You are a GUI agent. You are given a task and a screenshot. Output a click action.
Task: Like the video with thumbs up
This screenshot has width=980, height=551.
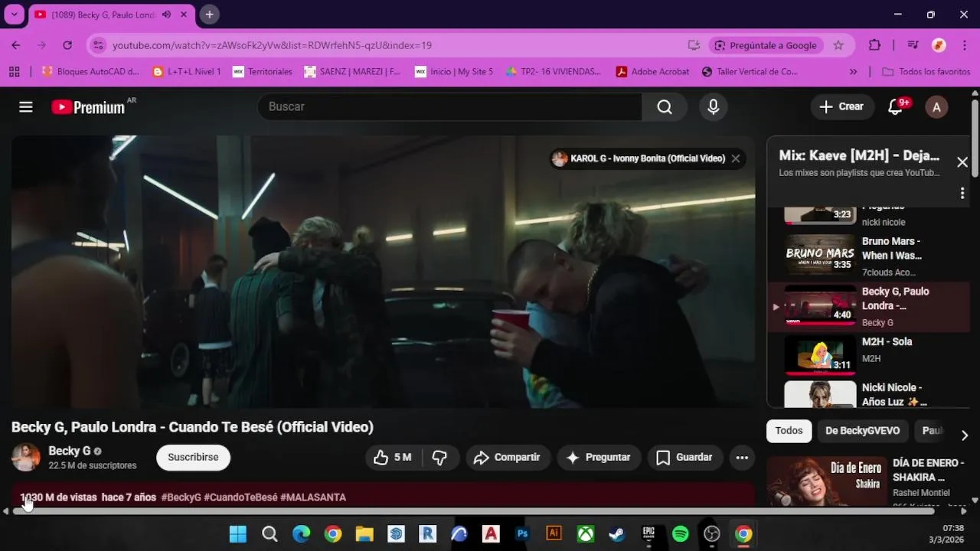[x=394, y=458]
